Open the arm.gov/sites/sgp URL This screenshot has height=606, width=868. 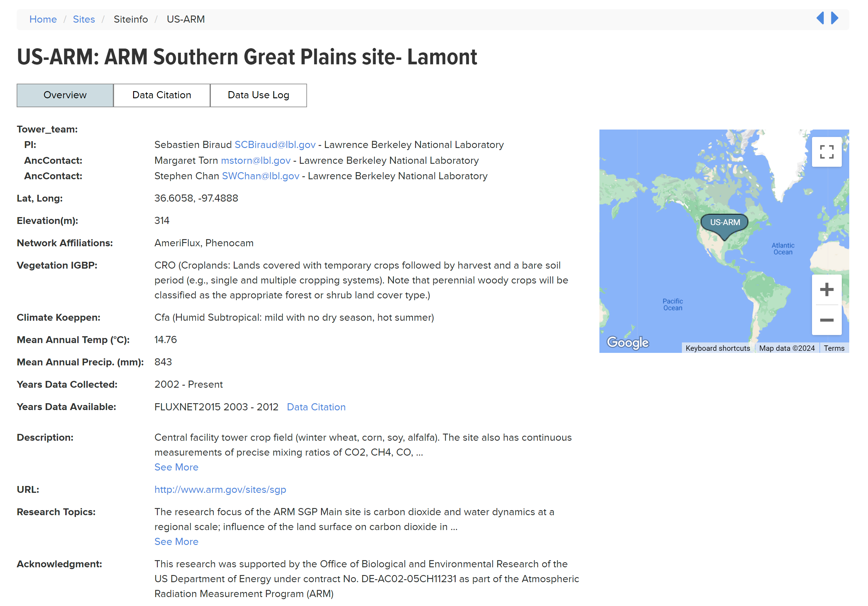pos(220,490)
